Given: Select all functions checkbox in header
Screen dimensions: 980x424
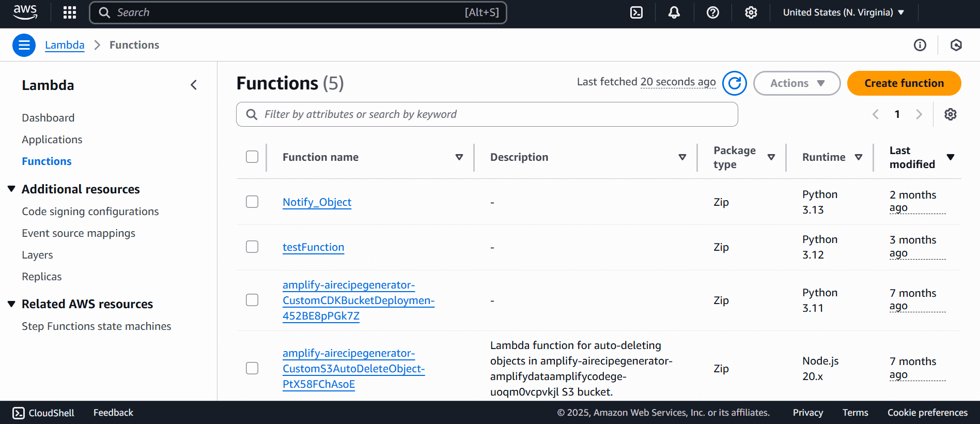Looking at the screenshot, I should [252, 157].
